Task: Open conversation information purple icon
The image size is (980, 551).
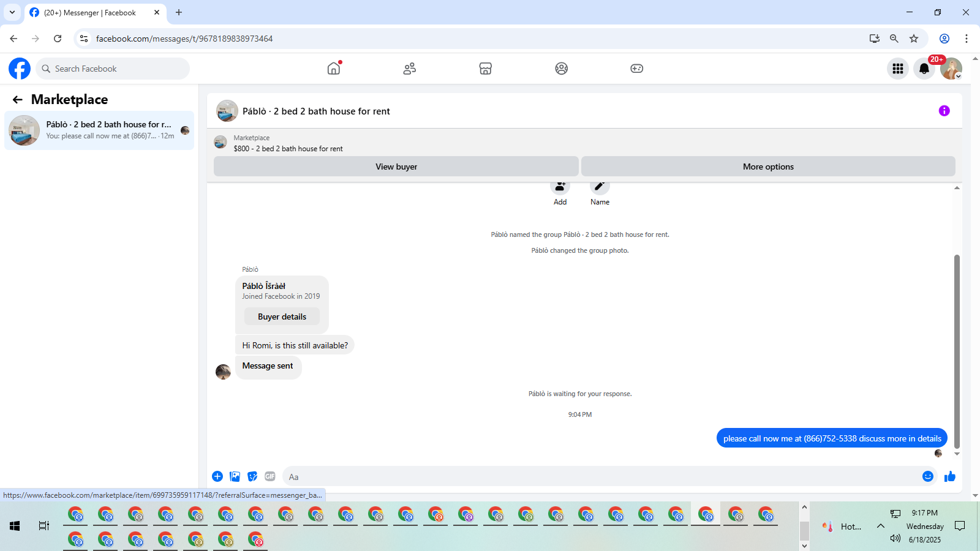Action: 944,111
